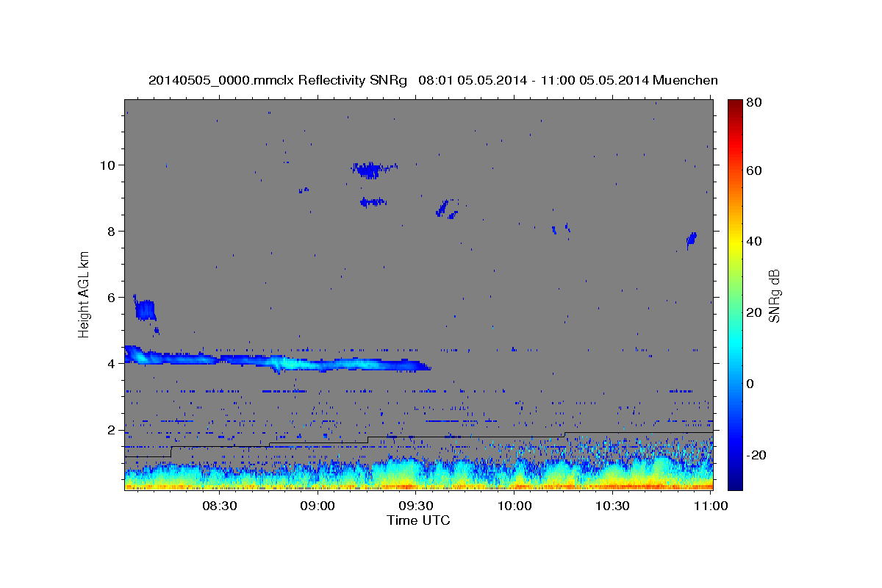The height and width of the screenshot is (588, 882).
Task: Click the 'SNRg dB' colorbar label
Action: 774,296
